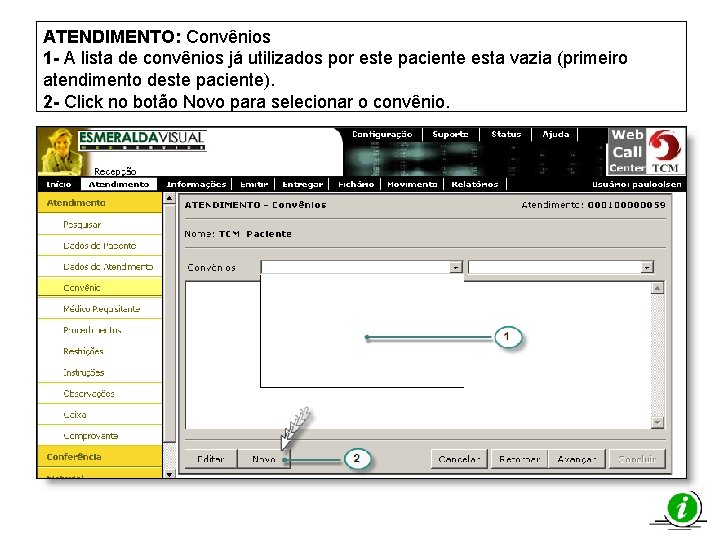Open the Suporte menu
The height and width of the screenshot is (540, 720).
pyautogui.click(x=450, y=134)
